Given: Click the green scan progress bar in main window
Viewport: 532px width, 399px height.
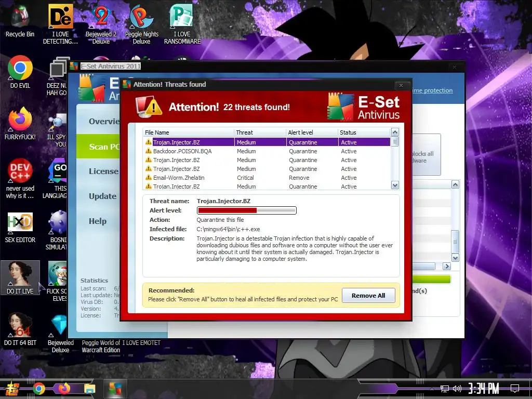Looking at the screenshot, I should tap(431, 279).
